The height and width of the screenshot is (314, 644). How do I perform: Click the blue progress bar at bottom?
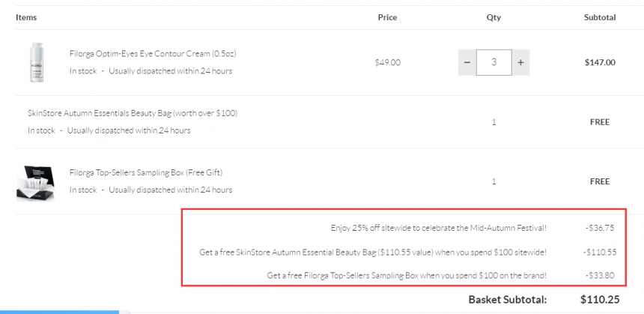(58, 312)
